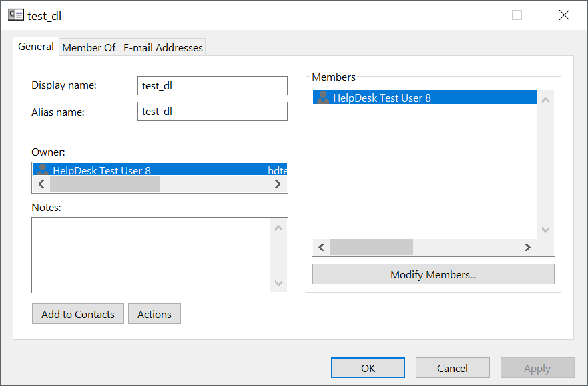Click the Alias name input field
Image resolution: width=588 pixels, height=386 pixels.
click(x=212, y=112)
